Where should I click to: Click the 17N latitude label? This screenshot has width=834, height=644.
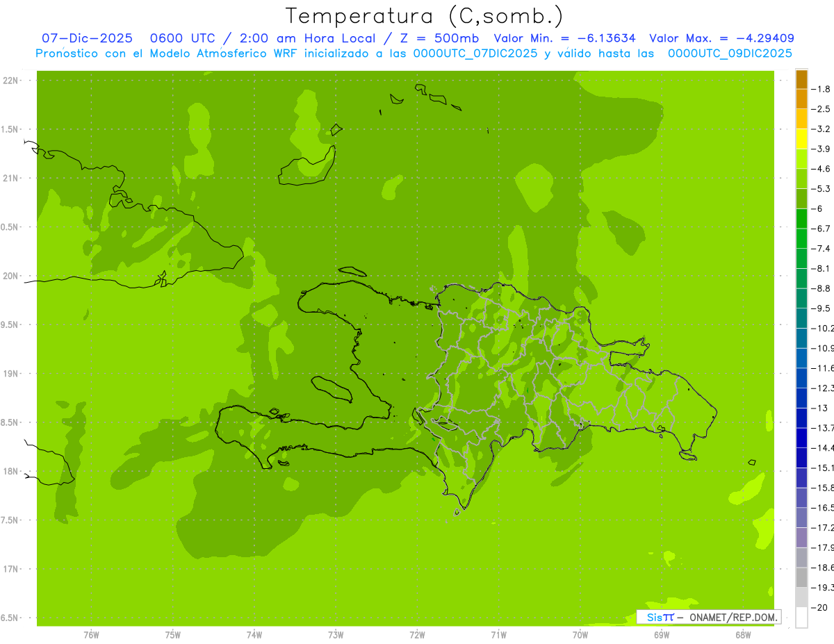10,569
